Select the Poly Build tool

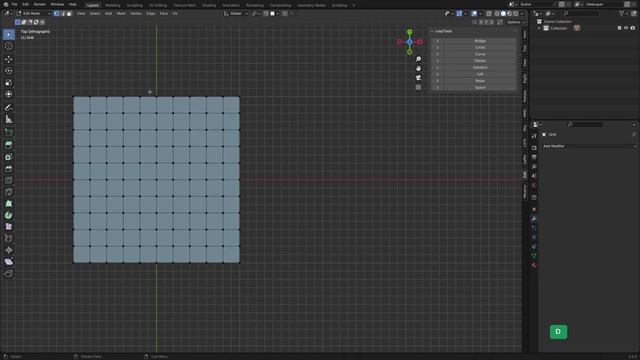click(9, 203)
